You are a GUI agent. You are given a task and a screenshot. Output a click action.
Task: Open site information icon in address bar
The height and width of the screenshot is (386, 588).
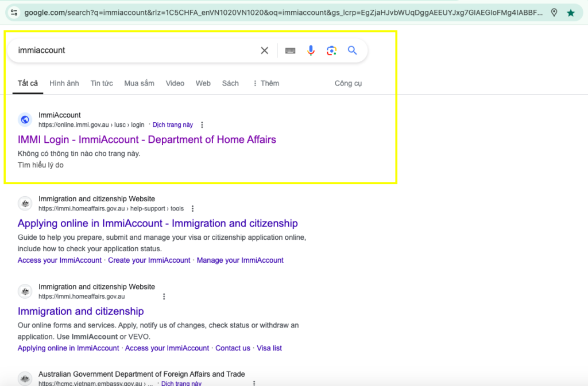14,13
